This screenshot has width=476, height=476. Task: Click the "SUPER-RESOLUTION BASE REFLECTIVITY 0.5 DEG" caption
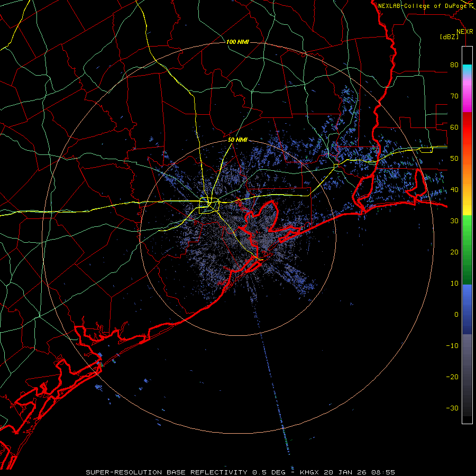186,472
